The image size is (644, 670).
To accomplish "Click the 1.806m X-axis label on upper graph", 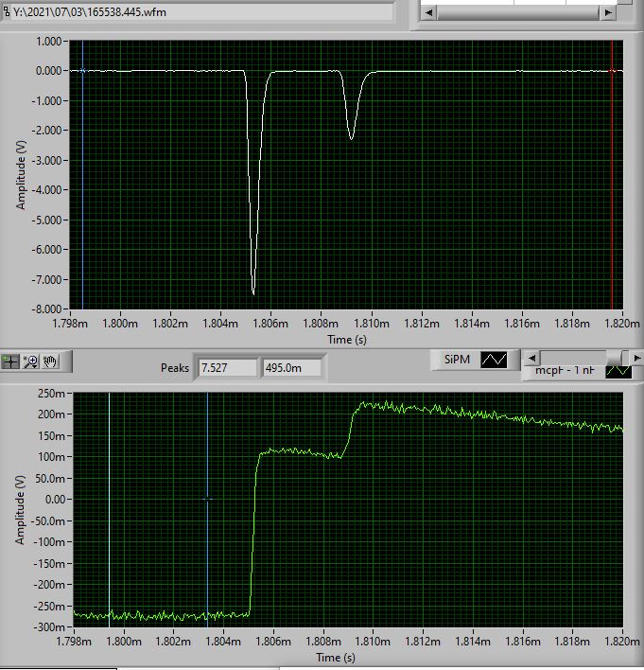I will tap(270, 324).
